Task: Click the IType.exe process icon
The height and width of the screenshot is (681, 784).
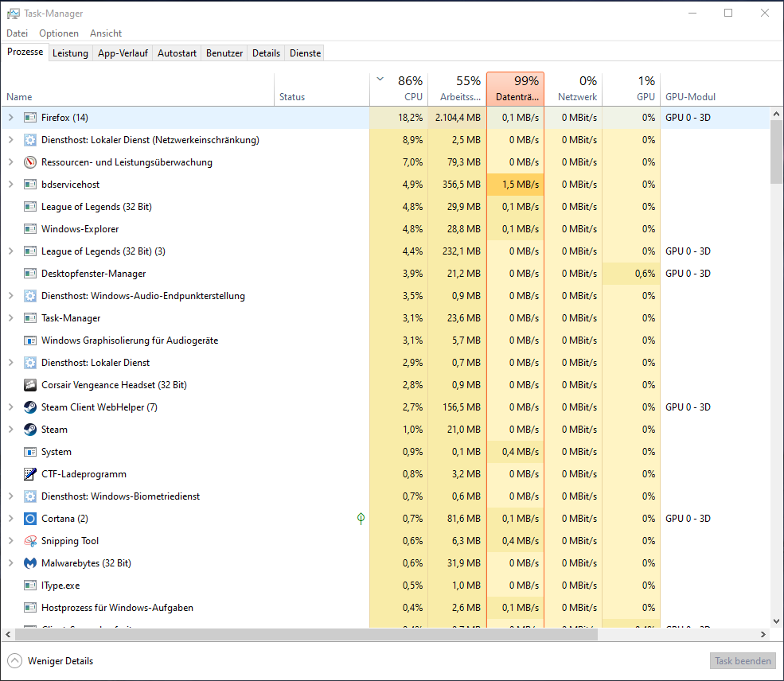Action: click(x=30, y=585)
